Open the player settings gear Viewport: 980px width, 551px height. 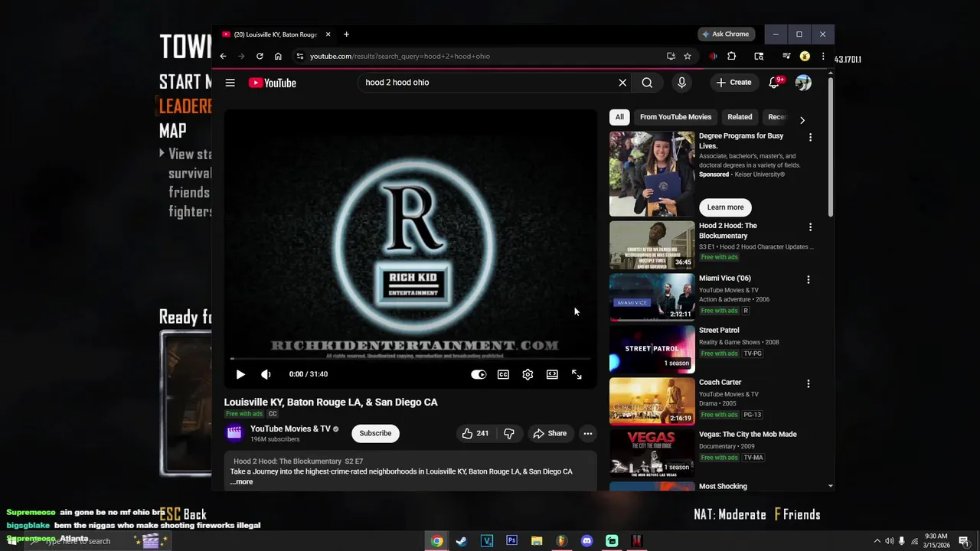coord(528,374)
